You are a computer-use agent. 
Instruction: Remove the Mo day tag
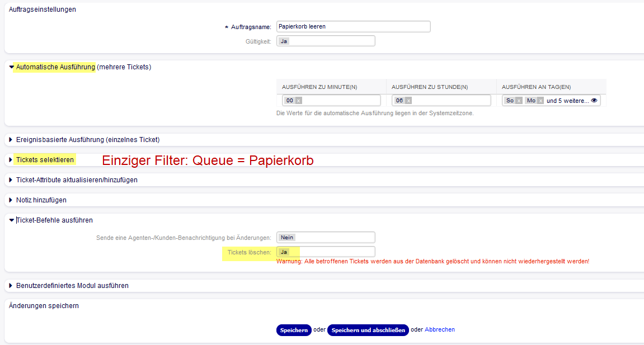point(540,101)
